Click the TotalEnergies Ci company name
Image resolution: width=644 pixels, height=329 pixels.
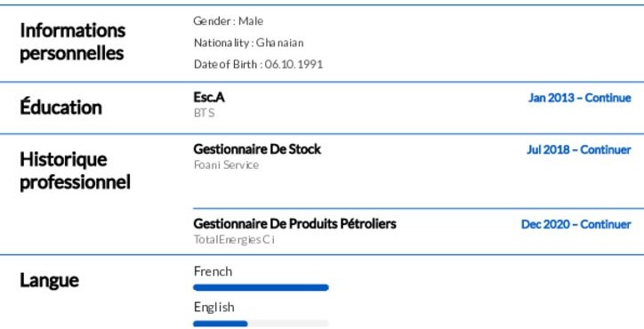234,240
